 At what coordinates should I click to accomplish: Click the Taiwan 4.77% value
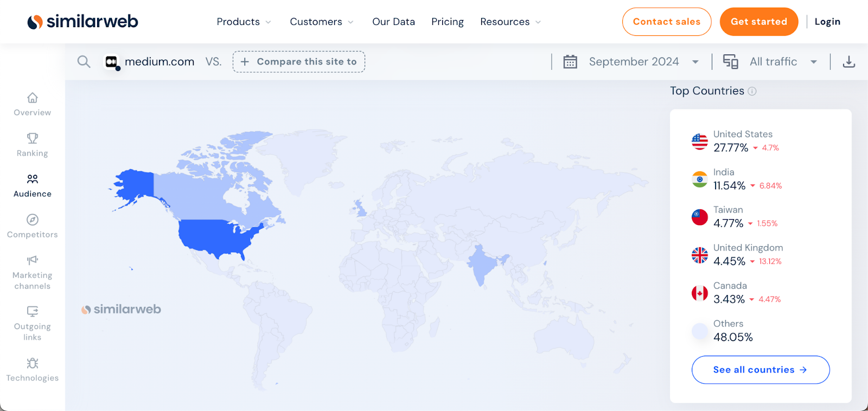click(728, 223)
